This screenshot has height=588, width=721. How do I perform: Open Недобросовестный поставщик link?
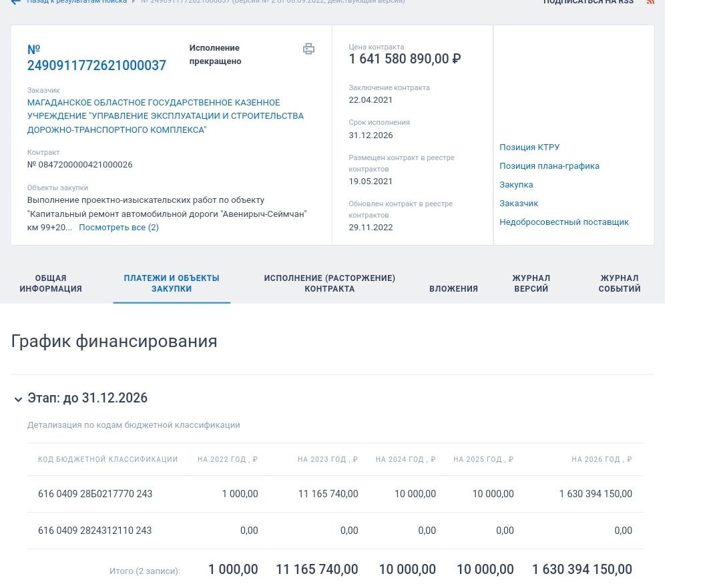(563, 222)
